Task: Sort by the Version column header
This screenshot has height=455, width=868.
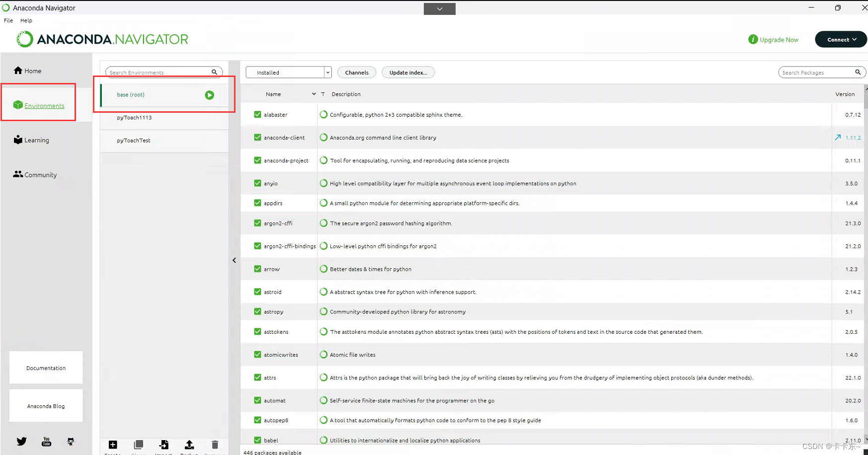Action: pos(845,94)
